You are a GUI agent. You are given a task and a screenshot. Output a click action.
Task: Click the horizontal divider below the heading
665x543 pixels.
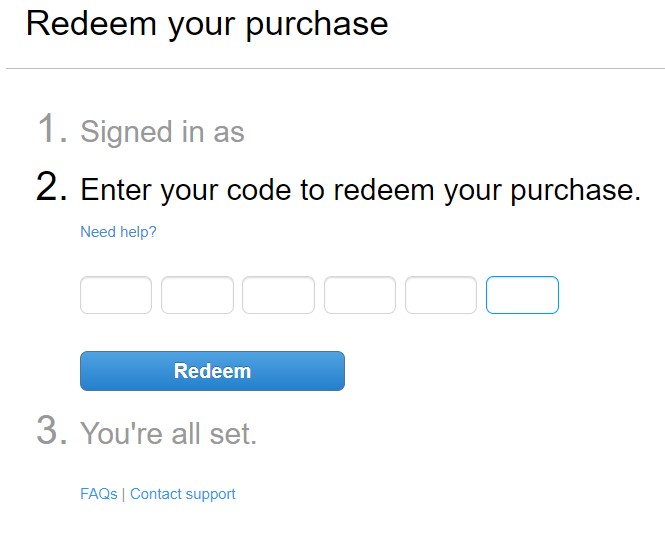[335, 68]
